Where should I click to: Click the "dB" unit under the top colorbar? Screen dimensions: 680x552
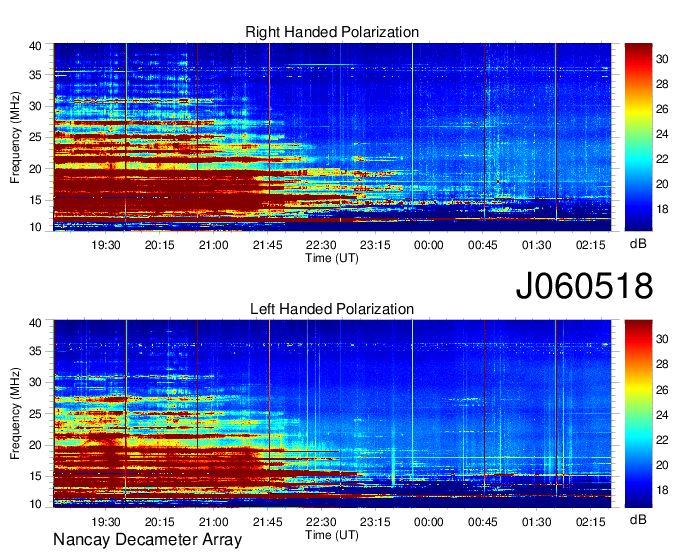[638, 244]
